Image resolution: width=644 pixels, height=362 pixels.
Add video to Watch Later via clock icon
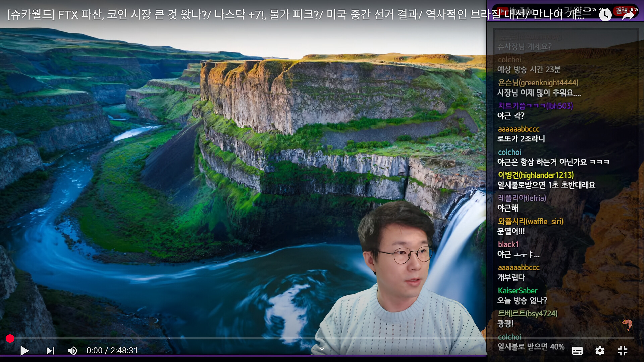tap(605, 15)
